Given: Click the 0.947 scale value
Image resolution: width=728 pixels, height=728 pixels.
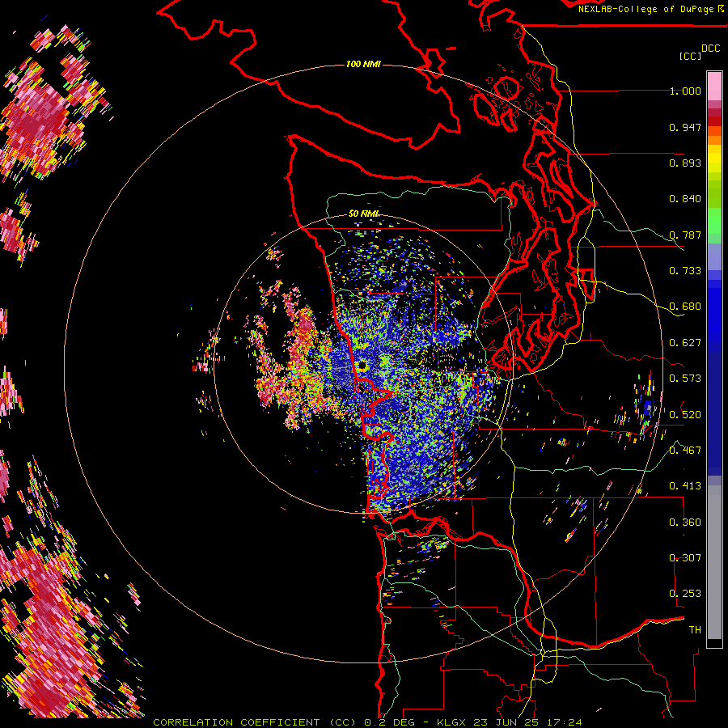Looking at the screenshot, I should [685, 127].
